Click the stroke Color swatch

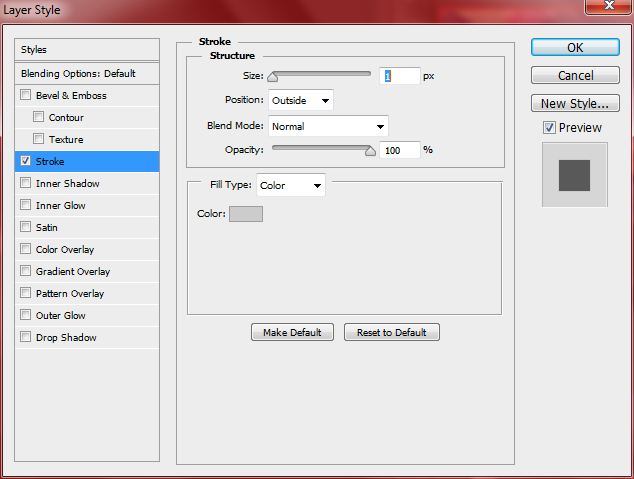pyautogui.click(x=246, y=214)
